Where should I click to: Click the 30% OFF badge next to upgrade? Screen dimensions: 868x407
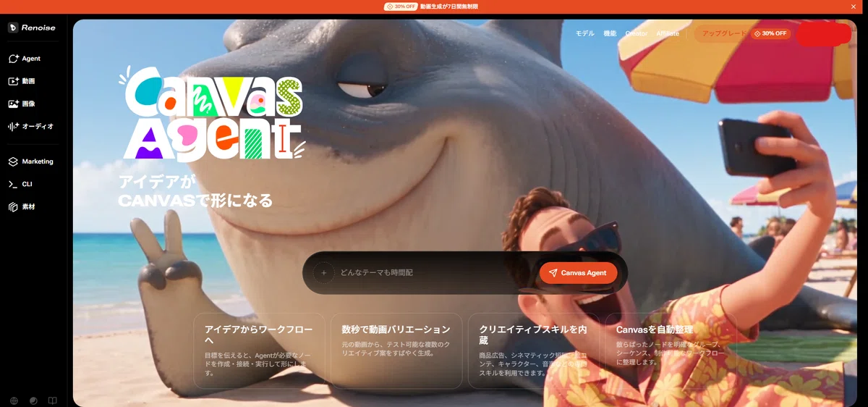(770, 33)
